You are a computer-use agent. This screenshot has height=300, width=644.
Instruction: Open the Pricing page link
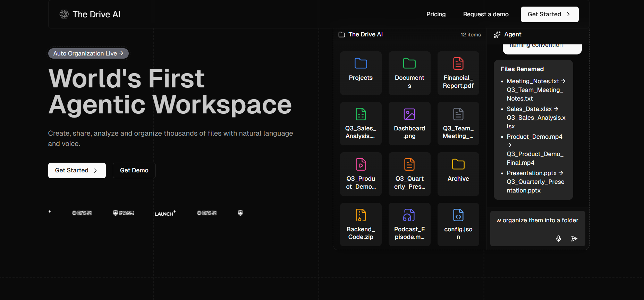[436, 14]
